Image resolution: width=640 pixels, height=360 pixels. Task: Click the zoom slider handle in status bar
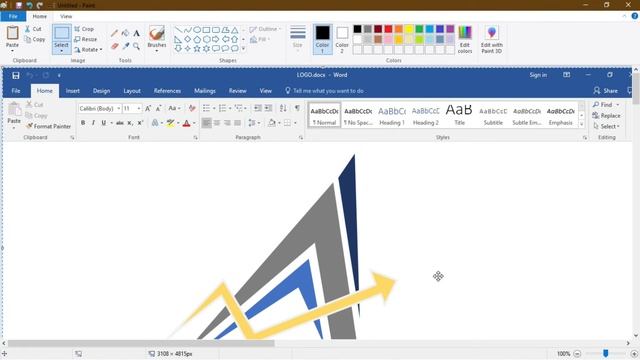pyautogui.click(x=606, y=353)
